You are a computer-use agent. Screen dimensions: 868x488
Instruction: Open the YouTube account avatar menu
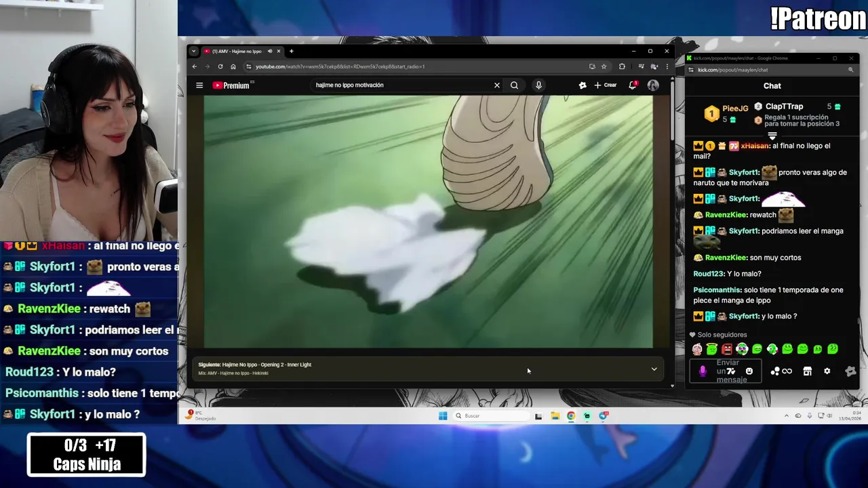coord(653,85)
